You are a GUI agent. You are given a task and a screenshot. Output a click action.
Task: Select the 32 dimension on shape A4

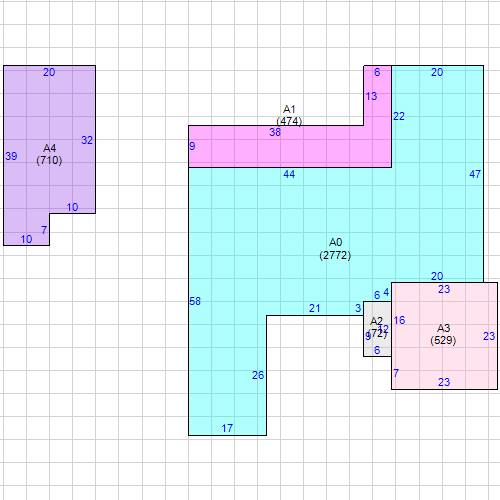pyautogui.click(x=87, y=140)
